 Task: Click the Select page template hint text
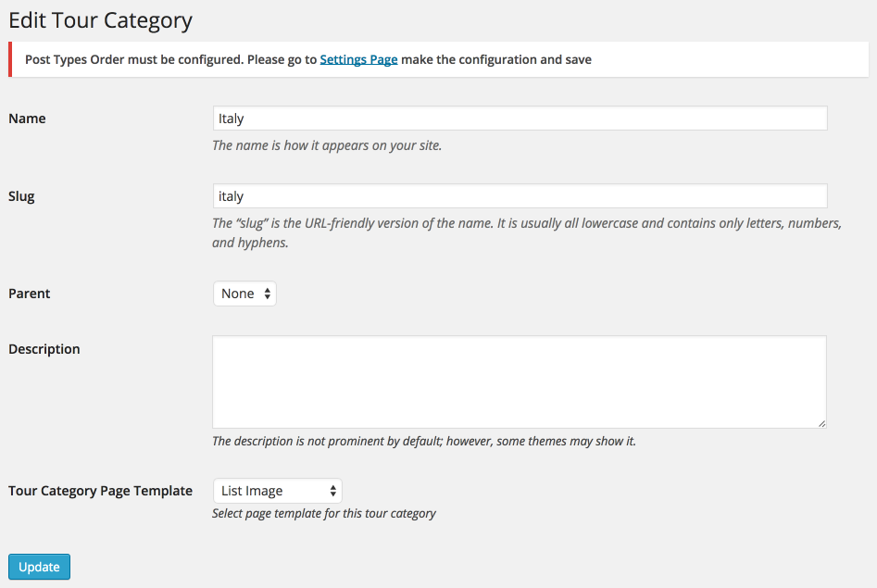pos(324,514)
